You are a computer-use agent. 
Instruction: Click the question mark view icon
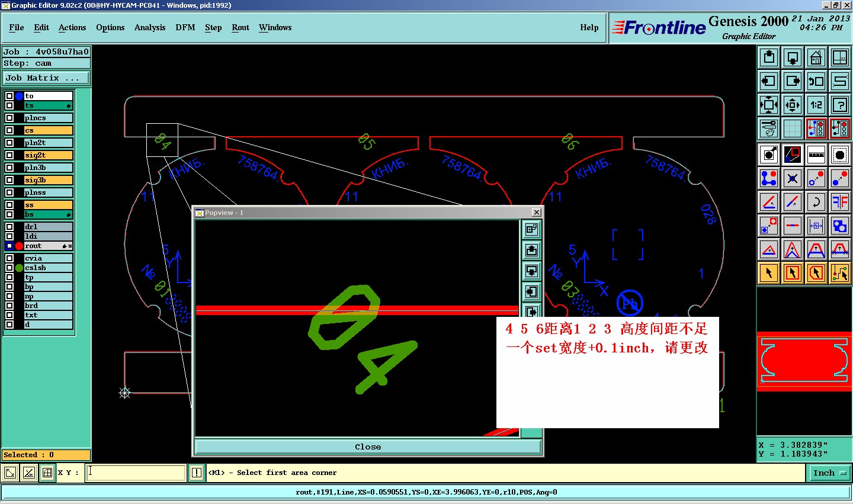coord(840,105)
